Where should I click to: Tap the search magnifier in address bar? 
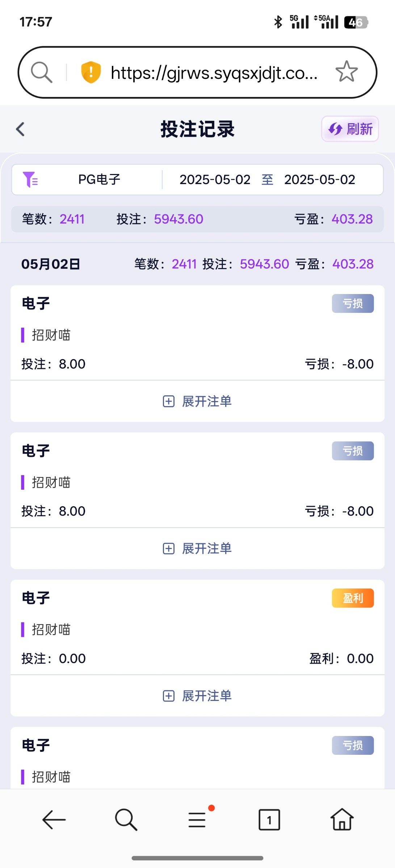click(42, 72)
